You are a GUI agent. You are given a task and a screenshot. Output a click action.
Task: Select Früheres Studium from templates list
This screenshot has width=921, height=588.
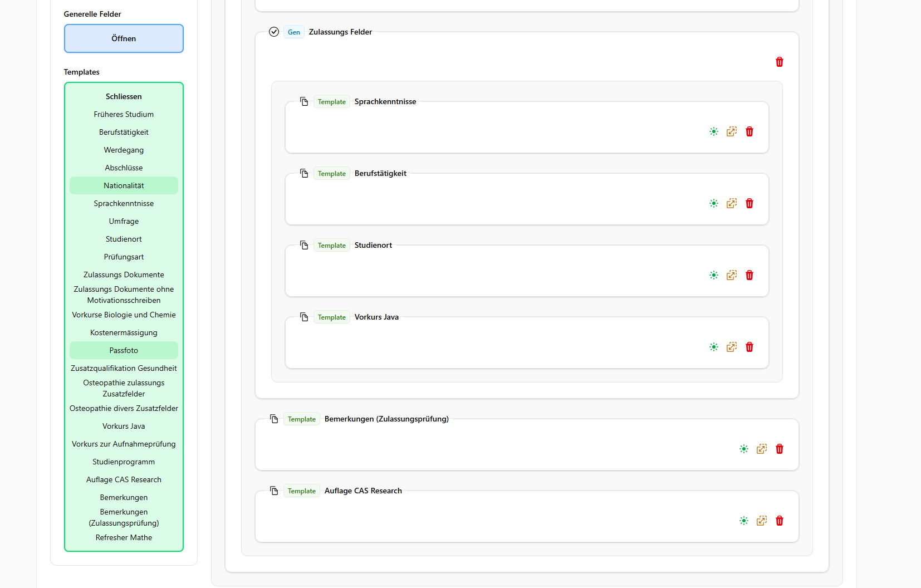[x=124, y=114]
